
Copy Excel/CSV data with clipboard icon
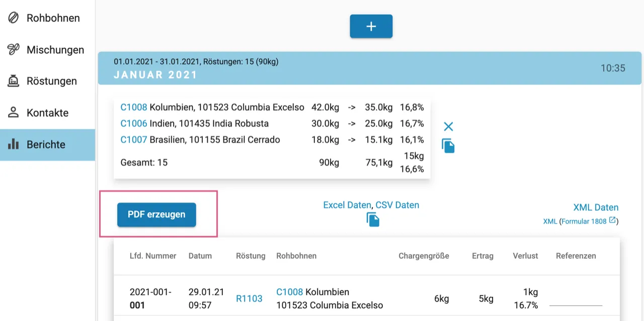click(373, 220)
